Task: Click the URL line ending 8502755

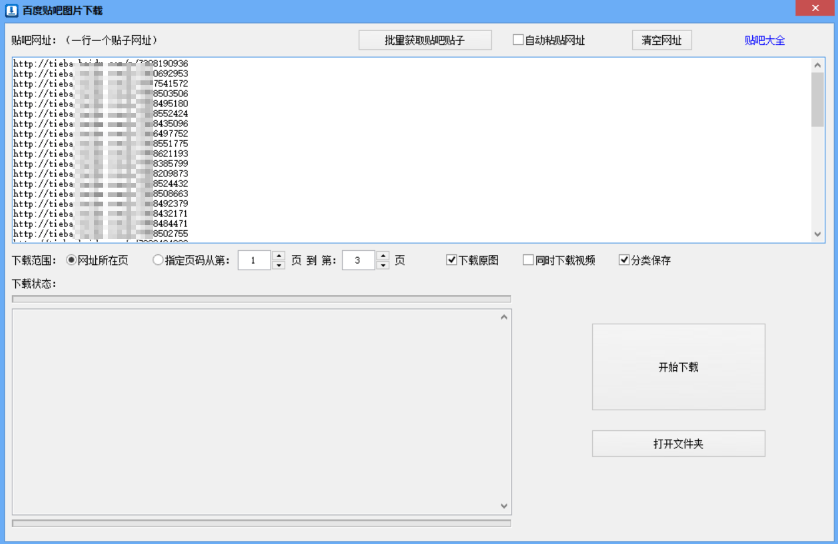Action: 100,234
